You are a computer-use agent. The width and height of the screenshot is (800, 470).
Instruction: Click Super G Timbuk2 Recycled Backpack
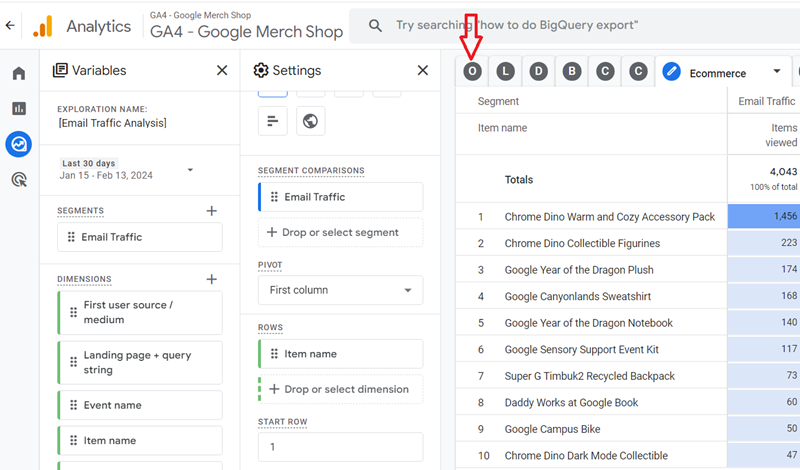(x=590, y=376)
